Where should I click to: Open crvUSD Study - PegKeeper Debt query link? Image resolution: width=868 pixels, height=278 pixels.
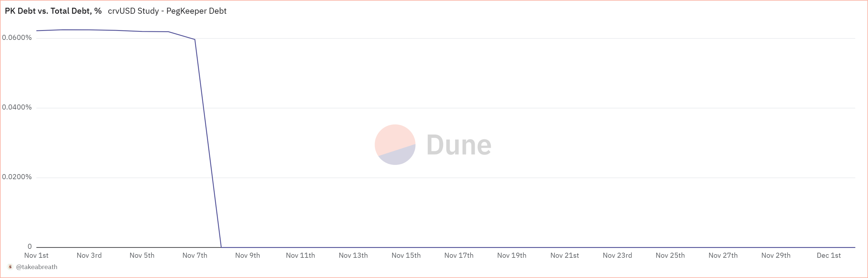click(167, 11)
